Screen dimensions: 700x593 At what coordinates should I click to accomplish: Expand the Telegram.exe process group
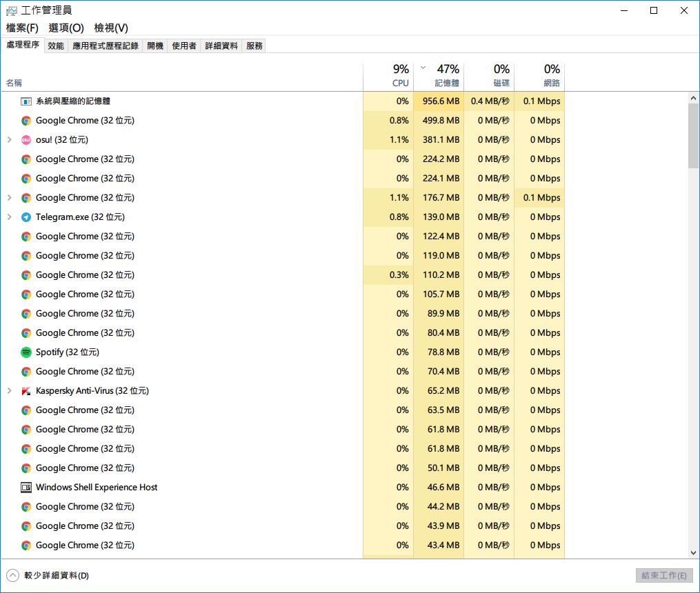pyautogui.click(x=10, y=217)
